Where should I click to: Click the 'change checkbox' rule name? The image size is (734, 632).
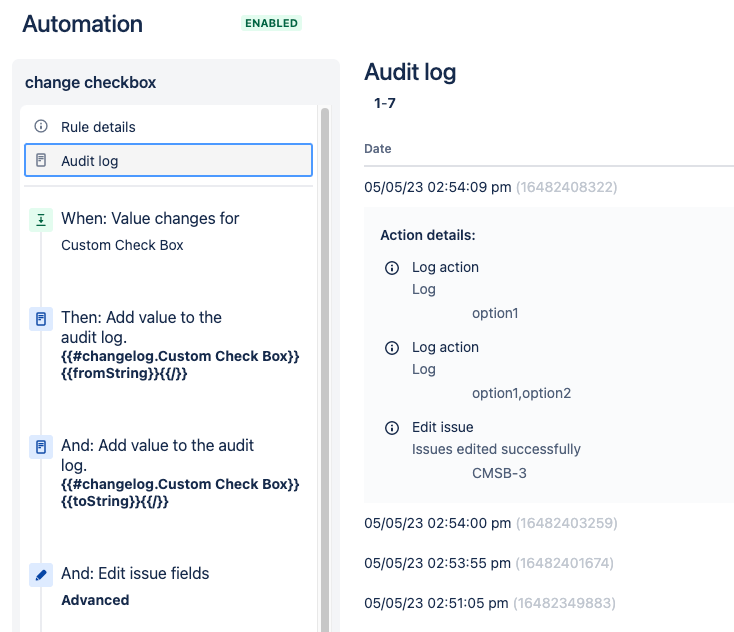click(90, 82)
